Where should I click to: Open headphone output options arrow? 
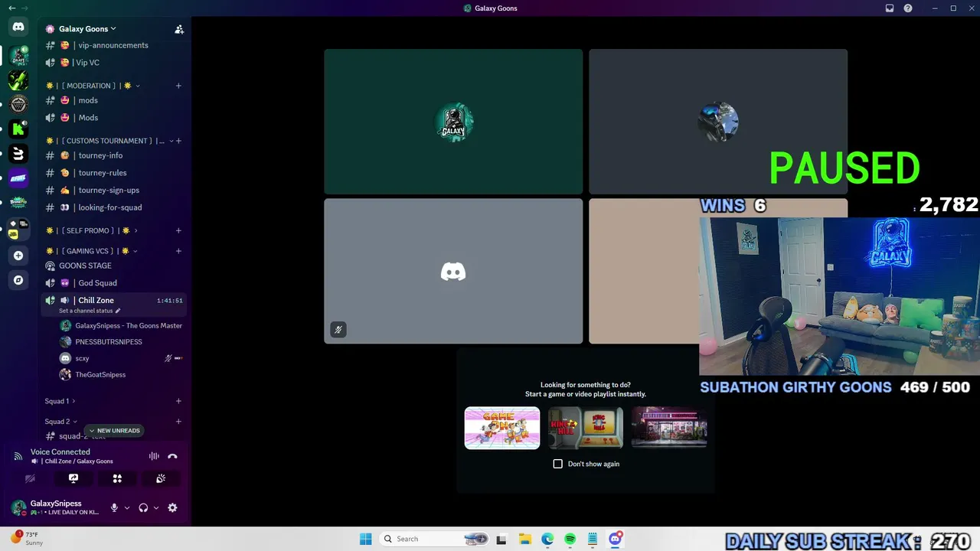(x=156, y=507)
